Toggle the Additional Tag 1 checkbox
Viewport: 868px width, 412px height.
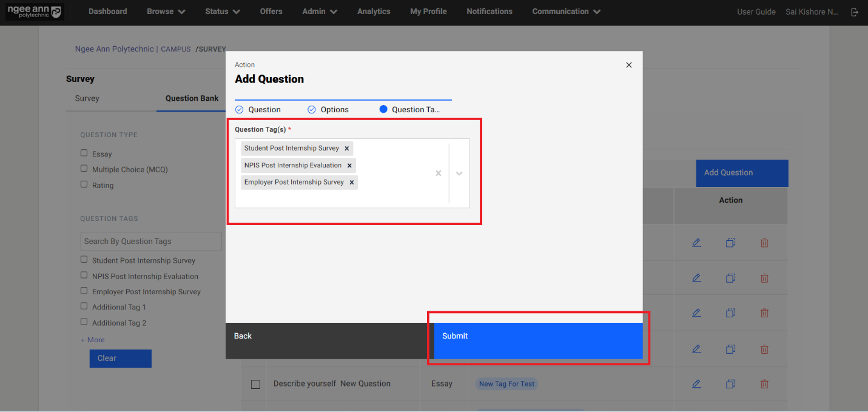pos(84,306)
